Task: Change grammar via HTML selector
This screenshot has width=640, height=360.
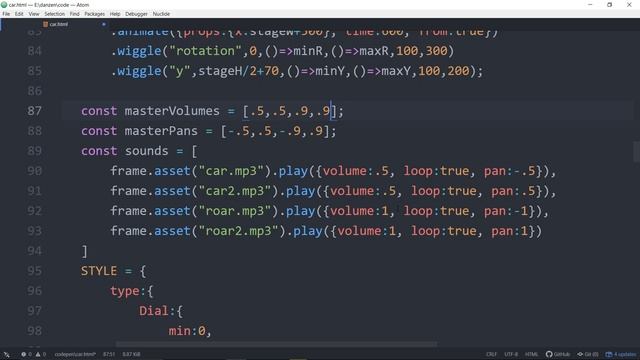Action: [531, 354]
